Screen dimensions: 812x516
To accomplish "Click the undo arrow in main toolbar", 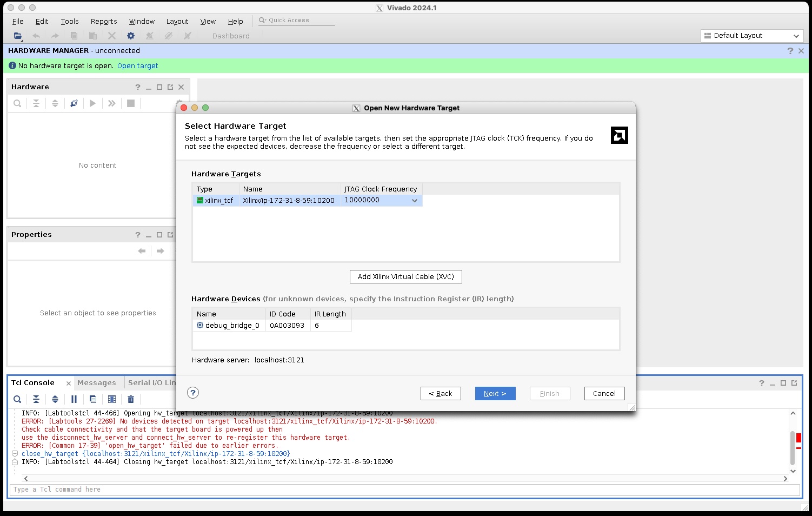I will 36,36.
